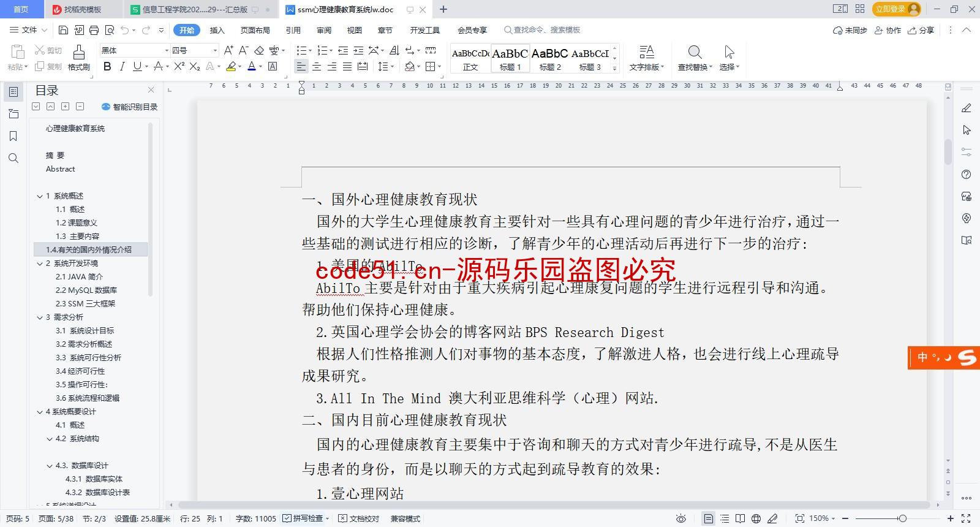The height and width of the screenshot is (527, 980).
Task: Click the Find and Replace magnifier icon
Action: click(x=695, y=52)
